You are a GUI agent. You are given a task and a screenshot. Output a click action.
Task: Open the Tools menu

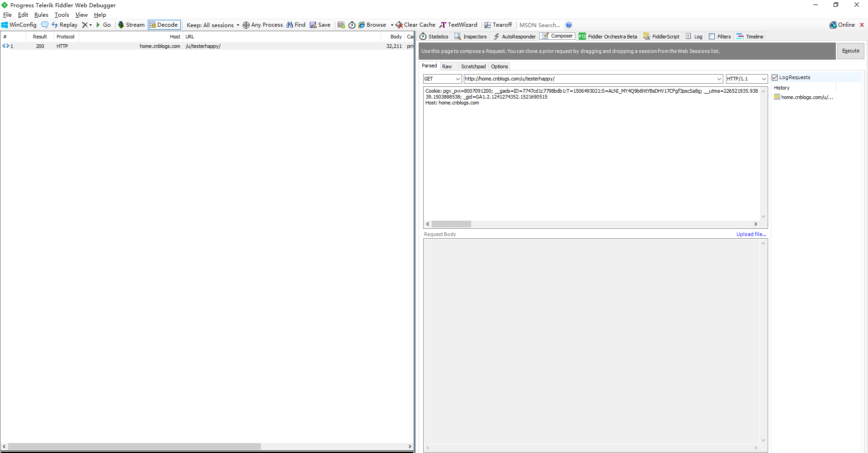[x=62, y=15]
